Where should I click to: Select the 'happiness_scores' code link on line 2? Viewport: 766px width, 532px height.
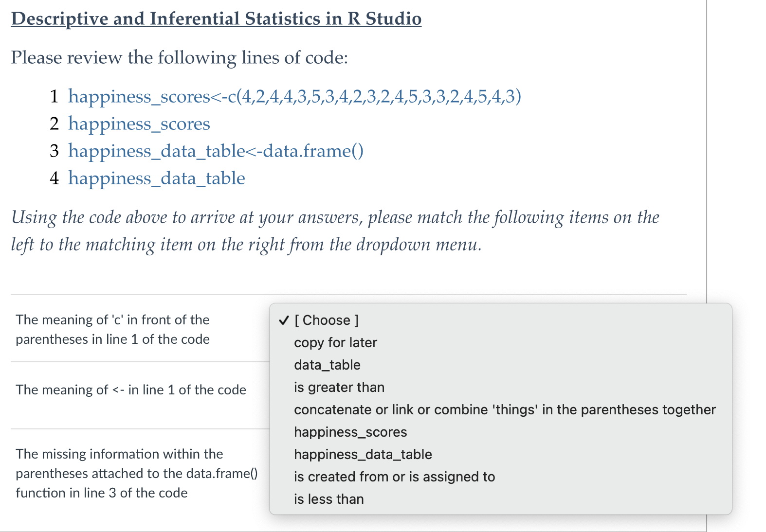tap(139, 124)
